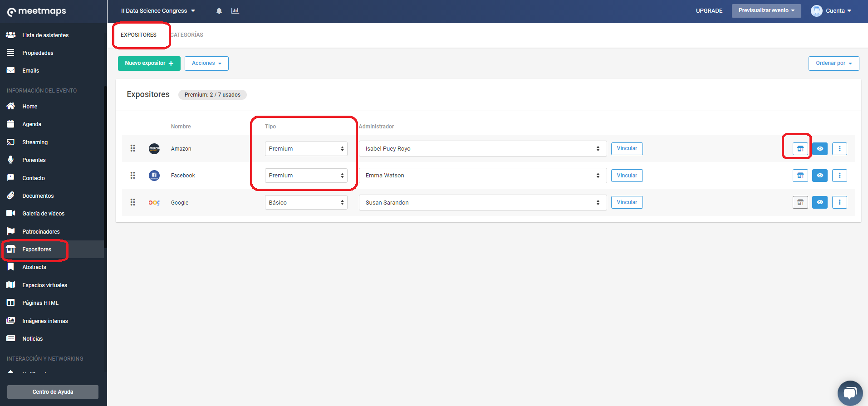This screenshot has width=868, height=406.
Task: Click Vincular for Google
Action: pyautogui.click(x=627, y=202)
